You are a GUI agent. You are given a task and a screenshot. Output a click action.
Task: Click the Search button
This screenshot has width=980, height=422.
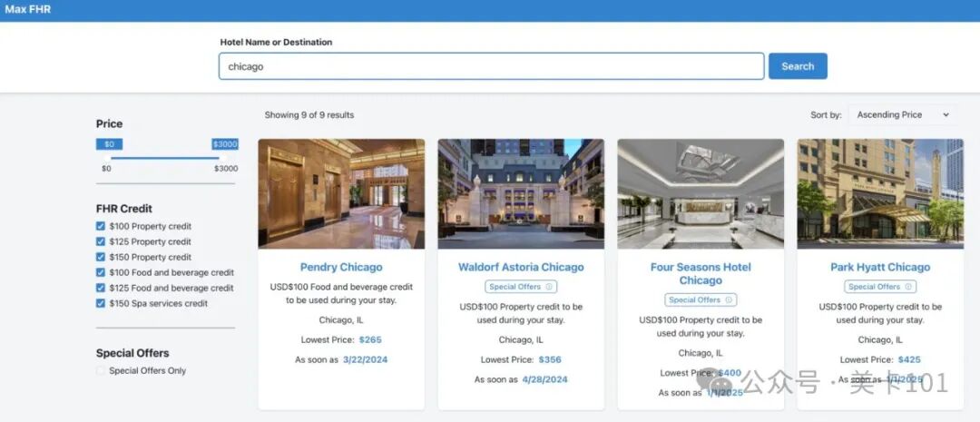click(x=798, y=66)
